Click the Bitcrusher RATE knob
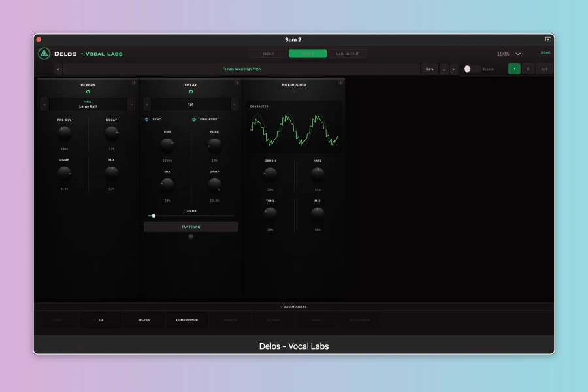588x392 pixels. coord(318,174)
